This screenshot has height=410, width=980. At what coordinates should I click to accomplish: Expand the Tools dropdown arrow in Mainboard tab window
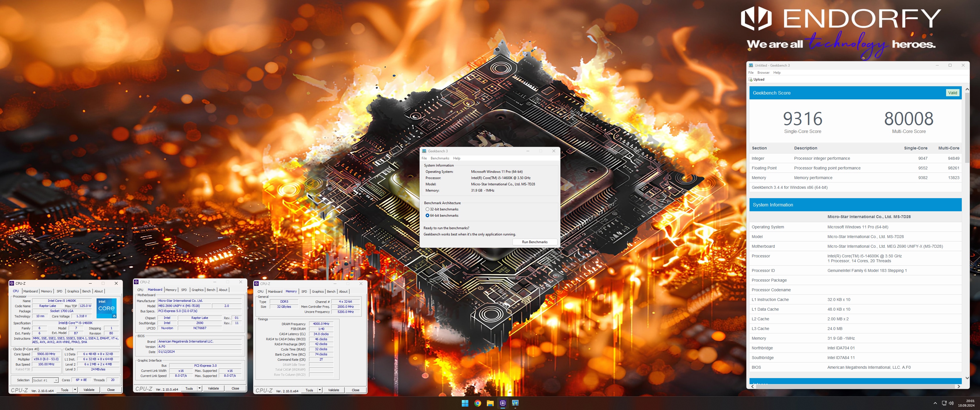[x=199, y=388]
